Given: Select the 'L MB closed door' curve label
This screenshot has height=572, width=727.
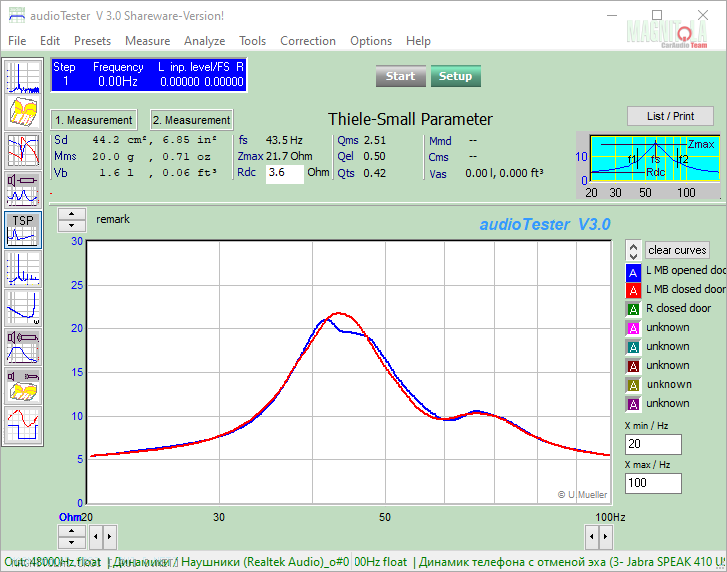Looking at the screenshot, I should 685,289.
